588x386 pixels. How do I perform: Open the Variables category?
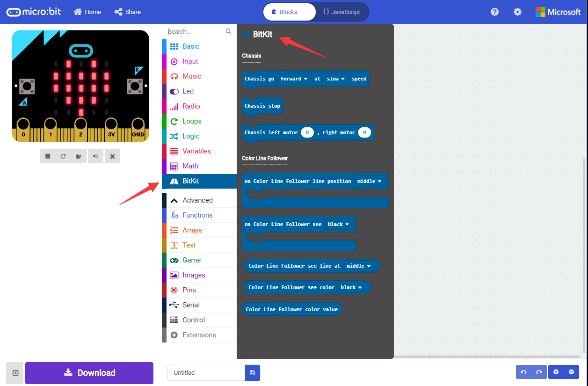click(x=199, y=151)
